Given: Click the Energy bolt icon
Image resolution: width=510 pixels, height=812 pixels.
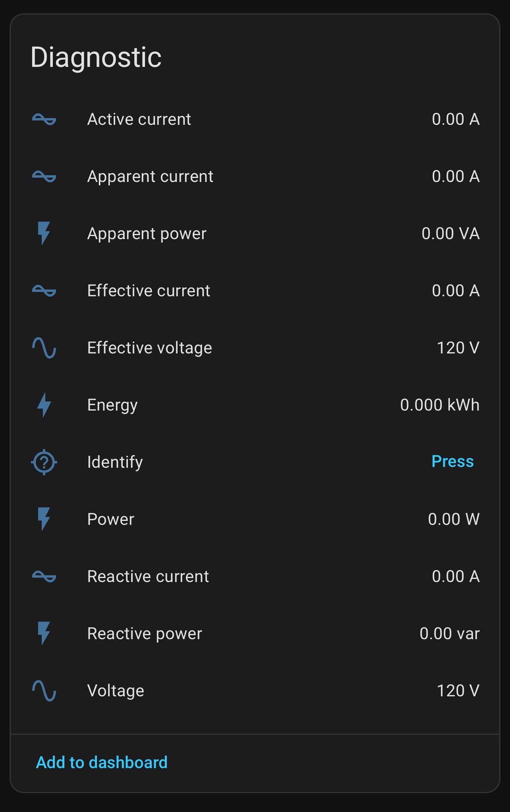Looking at the screenshot, I should [x=44, y=405].
